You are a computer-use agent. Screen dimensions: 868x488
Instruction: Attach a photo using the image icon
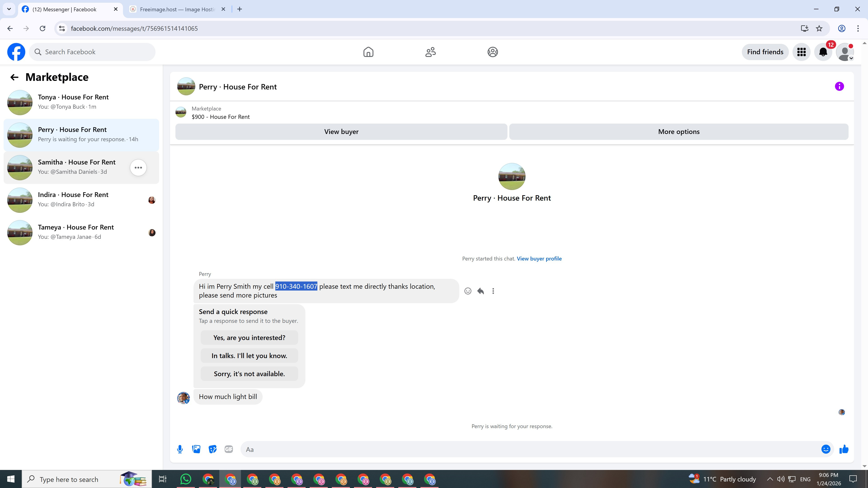(x=196, y=449)
